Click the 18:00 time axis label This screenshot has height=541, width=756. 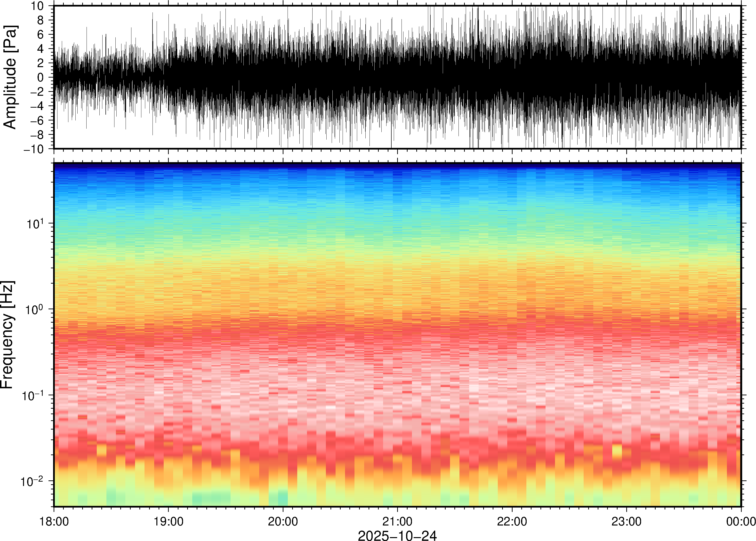(54, 521)
